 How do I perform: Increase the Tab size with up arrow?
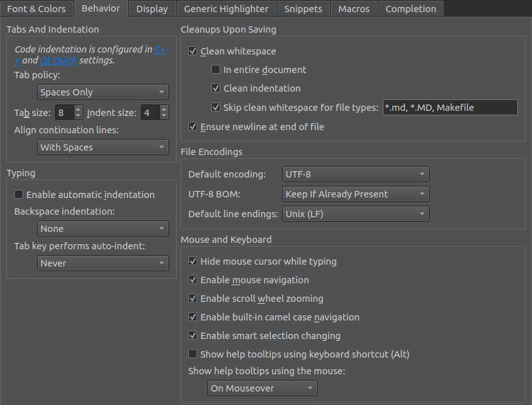[x=78, y=110]
